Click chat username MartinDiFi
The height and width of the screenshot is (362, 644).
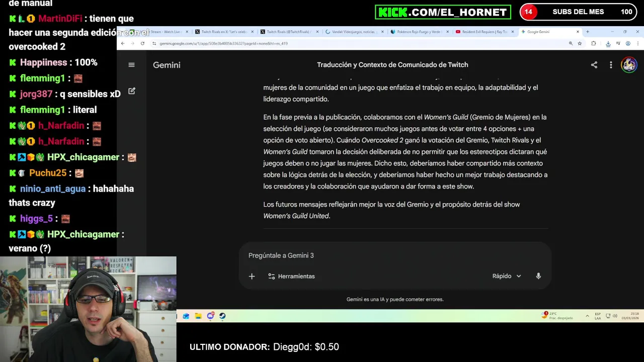(x=60, y=19)
